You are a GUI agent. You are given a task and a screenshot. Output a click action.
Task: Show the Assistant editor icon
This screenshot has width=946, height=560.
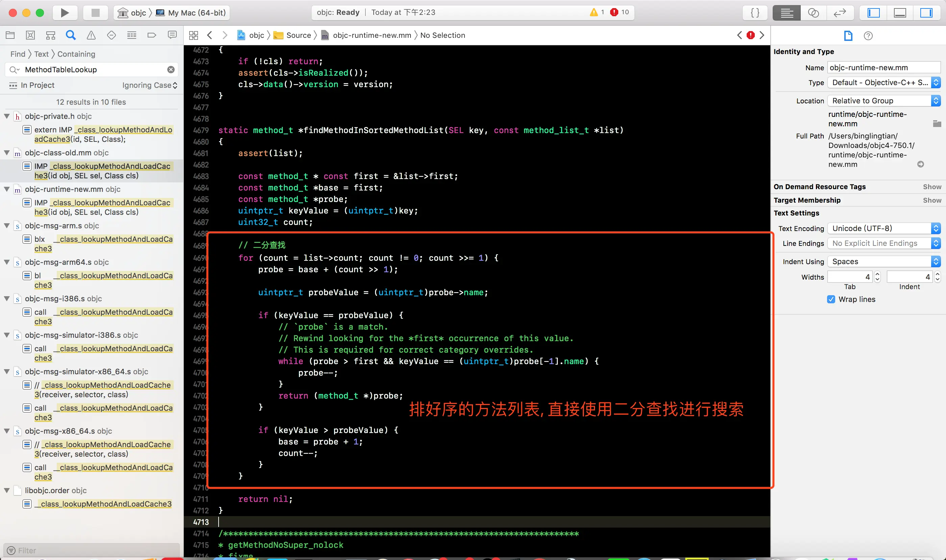pyautogui.click(x=813, y=13)
